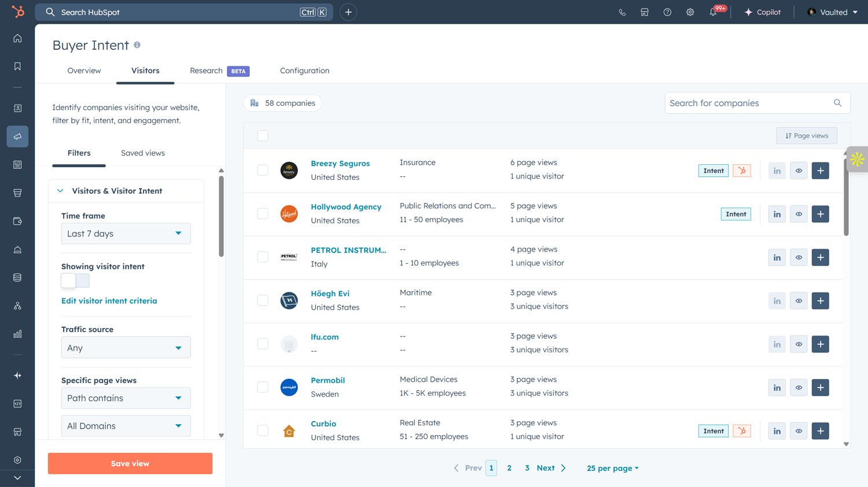Open the Development code icon in the sidebar
Image resolution: width=868 pixels, height=487 pixels.
[17, 404]
